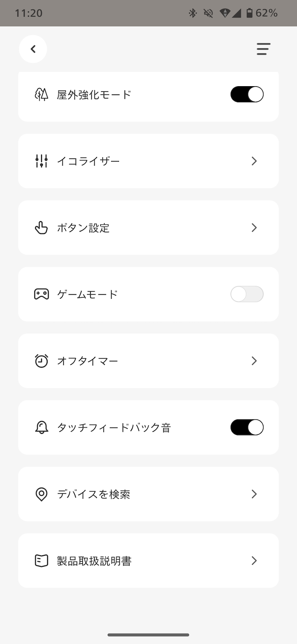Select the 製品取扱説明書 menu item
Viewport: 297px width, 644px height.
(x=94, y=561)
